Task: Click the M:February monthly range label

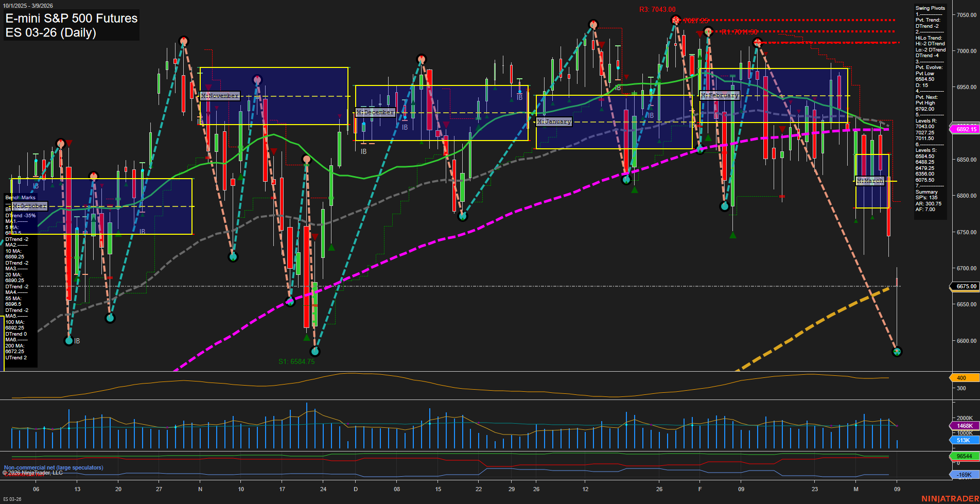Action: 721,95
